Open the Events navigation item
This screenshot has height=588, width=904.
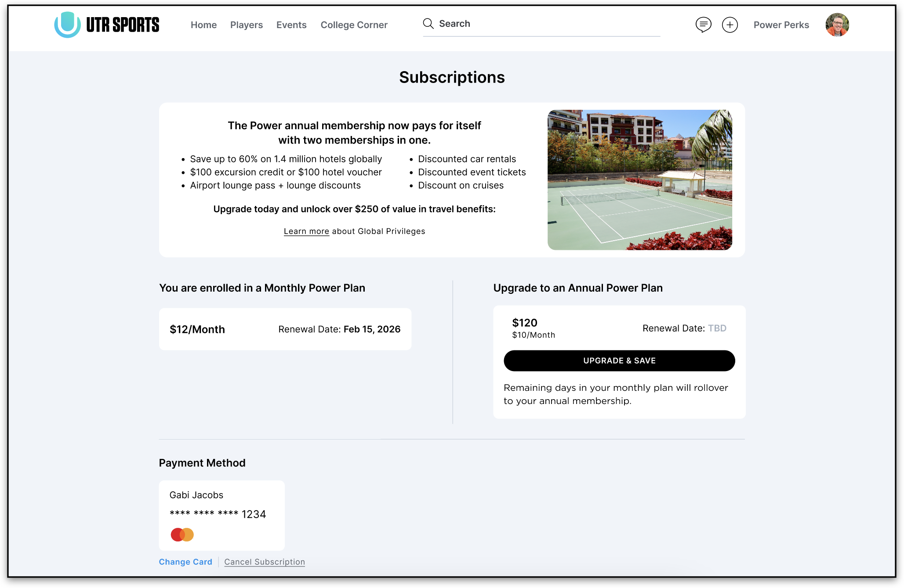291,25
